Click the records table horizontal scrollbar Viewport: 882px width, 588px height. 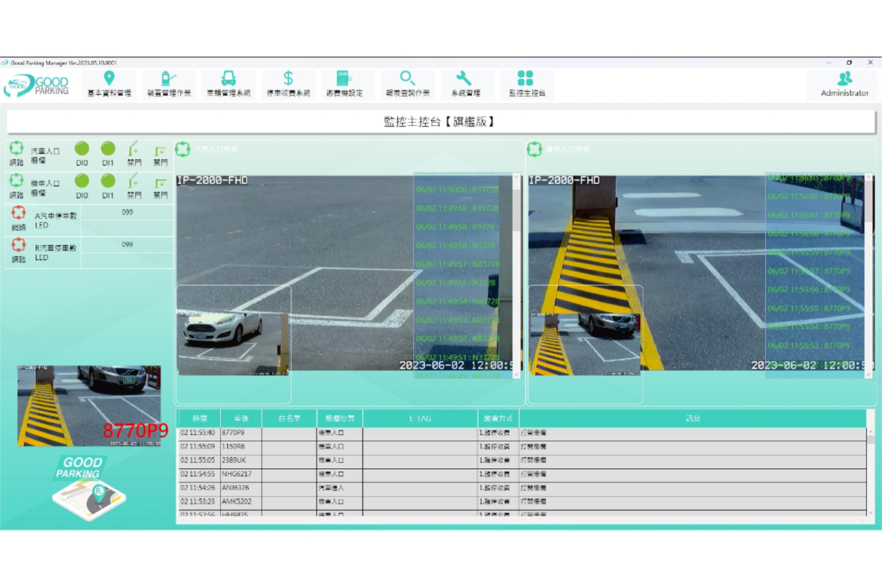pos(522,520)
